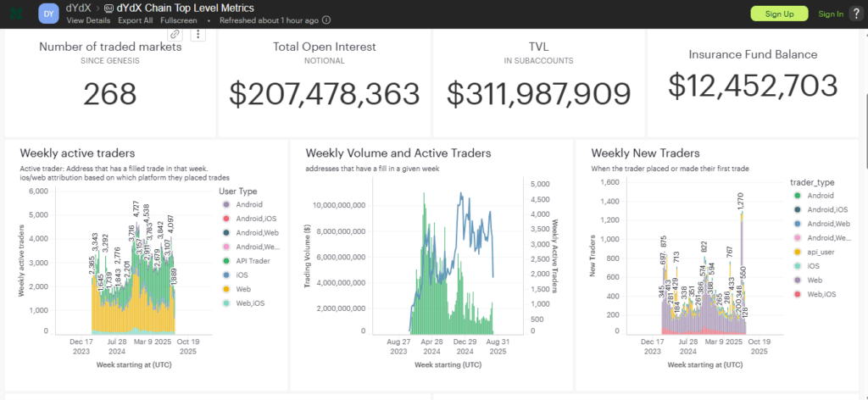The height and width of the screenshot is (400, 868).
Task: Click the 10,000,000,000 Trading Volume axis label
Action: point(339,205)
